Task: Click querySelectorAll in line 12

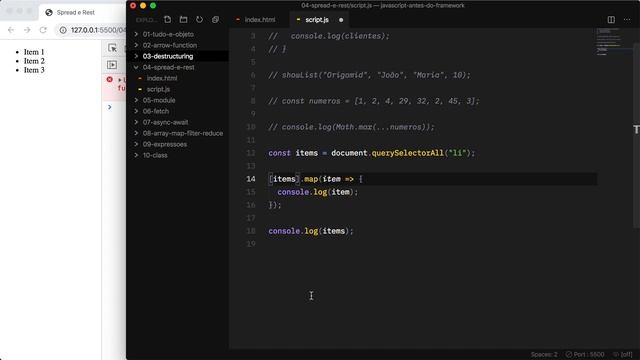Action: 407,153
